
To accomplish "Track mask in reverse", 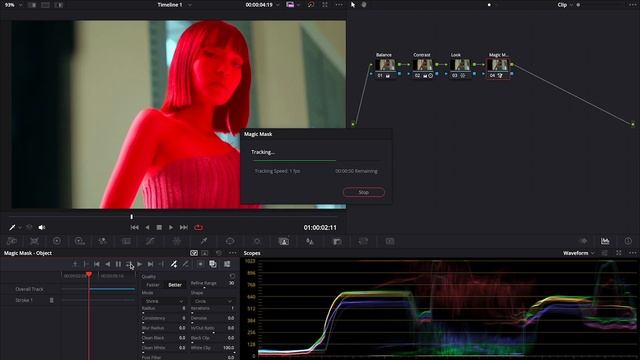I will click(108, 264).
